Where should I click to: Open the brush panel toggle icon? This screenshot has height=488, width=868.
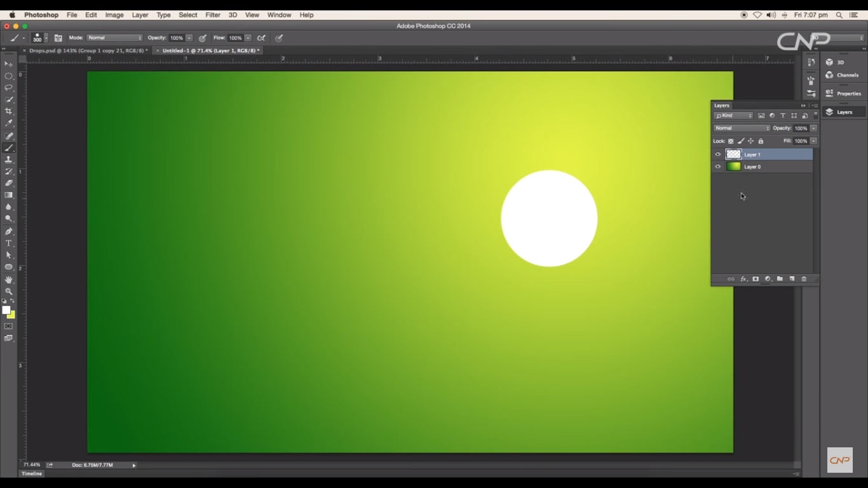tap(58, 38)
